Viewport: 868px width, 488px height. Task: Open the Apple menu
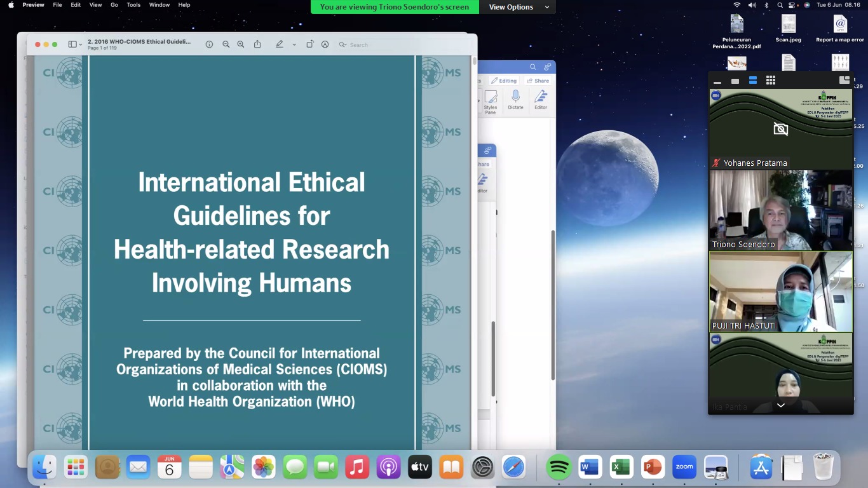pos(11,5)
